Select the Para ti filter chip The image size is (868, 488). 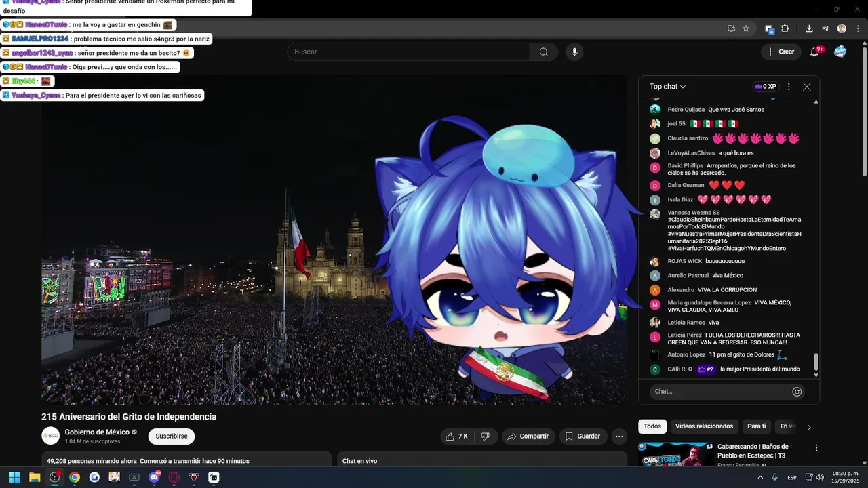(x=756, y=426)
